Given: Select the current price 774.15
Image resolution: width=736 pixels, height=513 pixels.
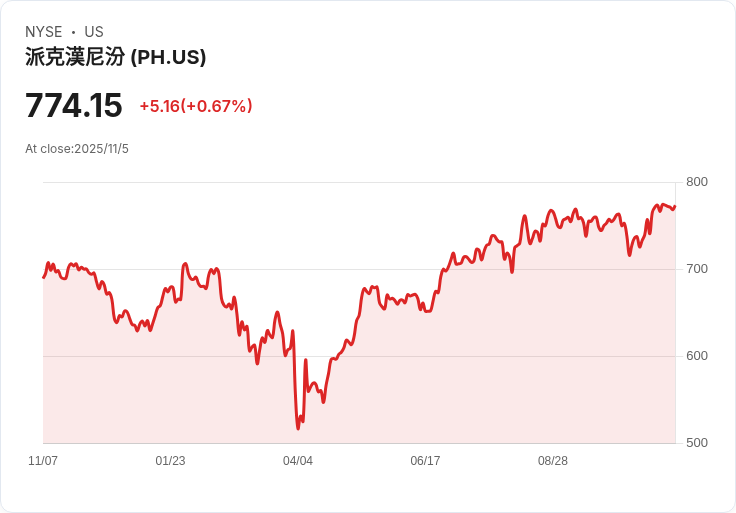Looking at the screenshot, I should (74, 106).
